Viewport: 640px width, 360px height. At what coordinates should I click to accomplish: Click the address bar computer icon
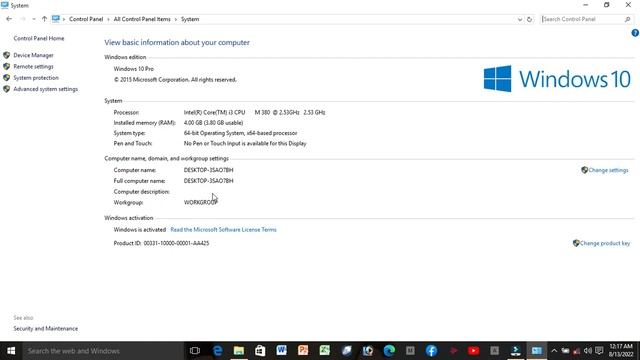(56, 19)
